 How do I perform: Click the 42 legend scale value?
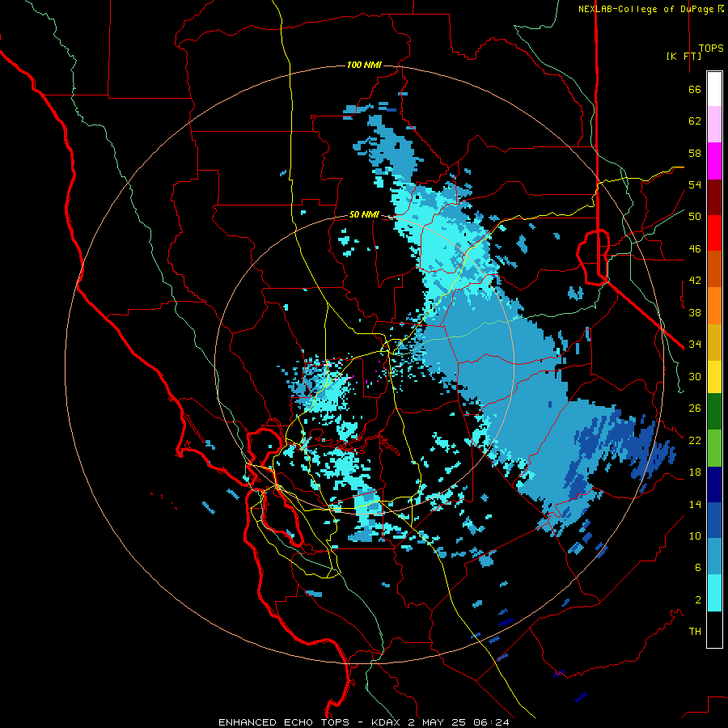point(695,281)
